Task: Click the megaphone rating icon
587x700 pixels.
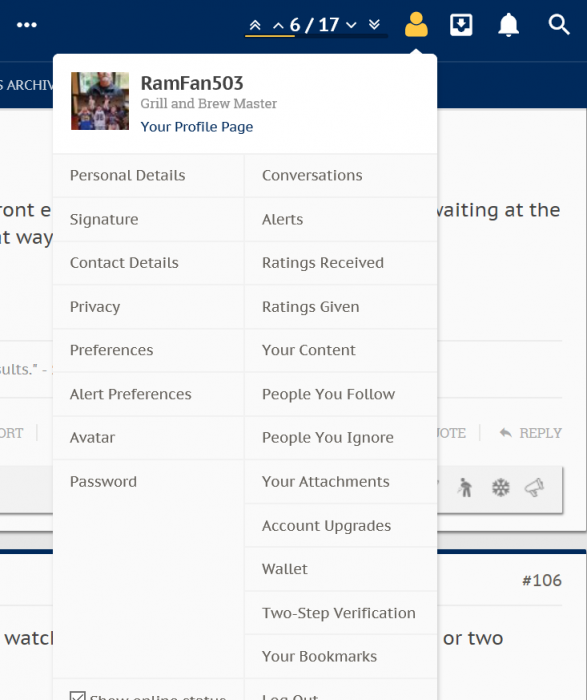Action: pyautogui.click(x=534, y=488)
